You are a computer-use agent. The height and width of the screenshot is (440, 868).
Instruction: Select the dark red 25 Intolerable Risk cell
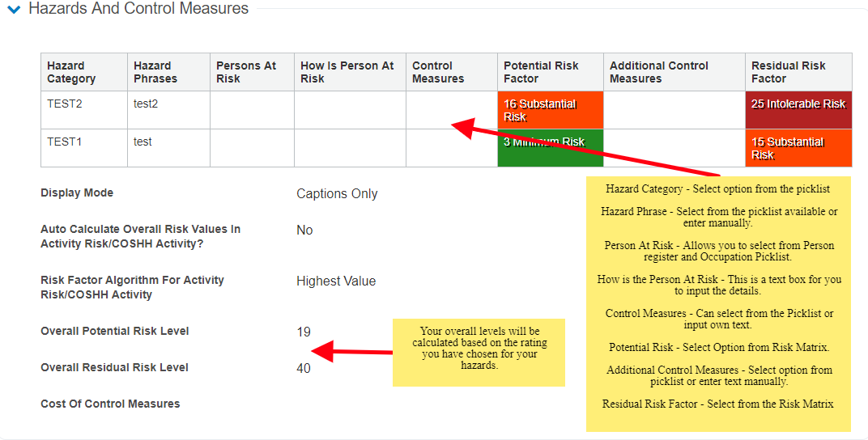pyautogui.click(x=798, y=110)
